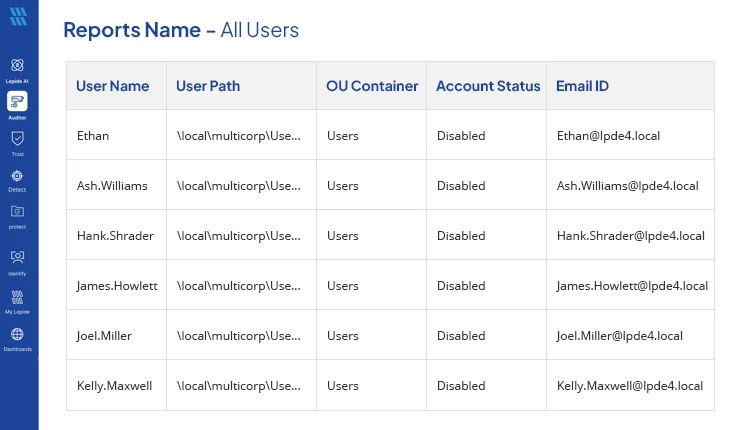Sort by User Name column header
The height and width of the screenshot is (430, 731).
(x=112, y=86)
